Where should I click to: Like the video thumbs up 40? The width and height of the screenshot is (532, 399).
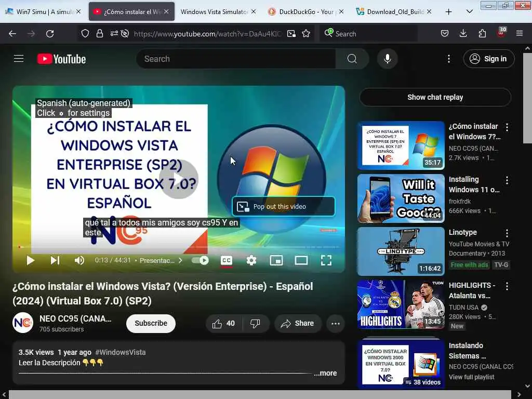[x=223, y=323]
